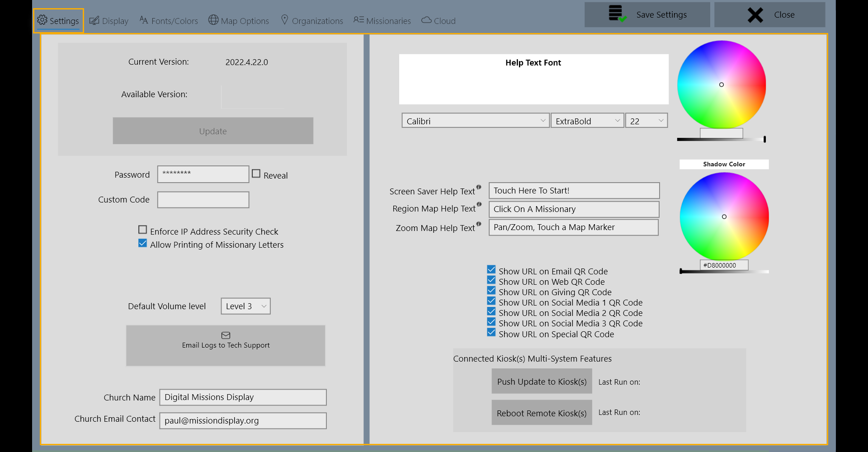Select the Fonts/Colors icon
This screenshot has width=868, height=452.
click(145, 20)
